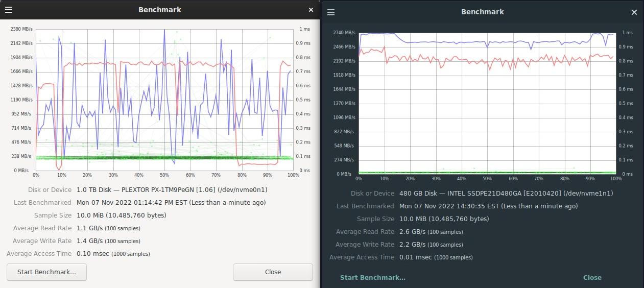Click Close button in dark INTEL window

592,278
